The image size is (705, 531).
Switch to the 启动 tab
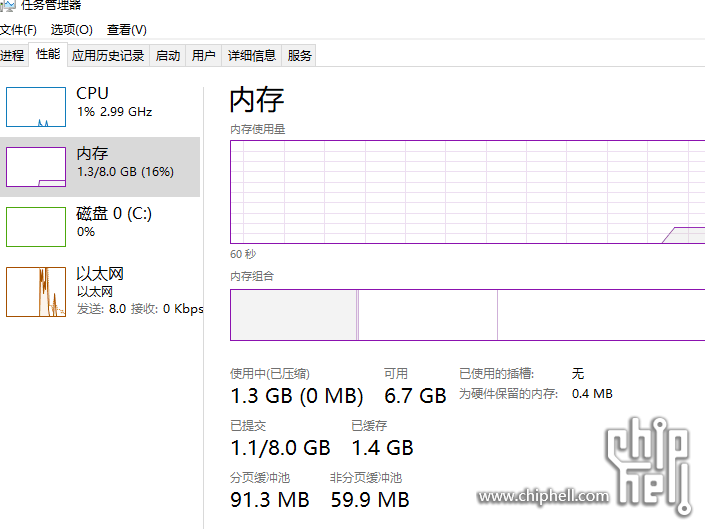coord(168,56)
